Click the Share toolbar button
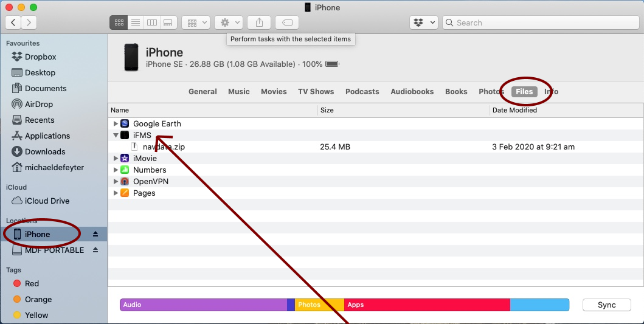The width and height of the screenshot is (644, 324). [259, 22]
